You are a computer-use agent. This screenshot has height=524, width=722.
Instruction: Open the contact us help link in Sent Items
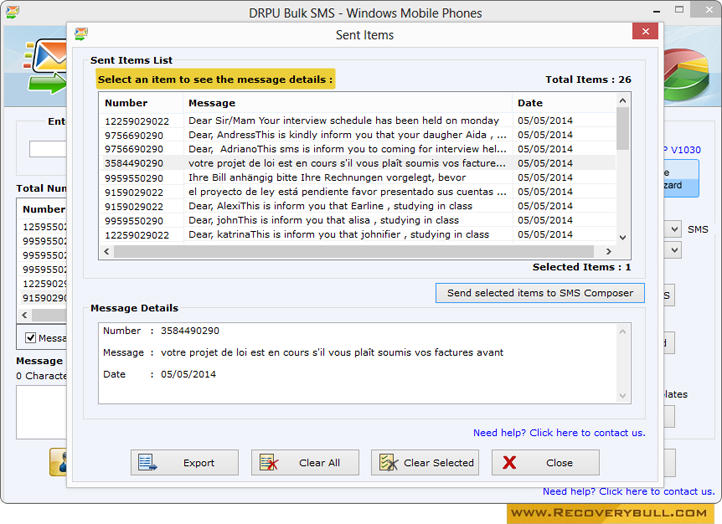coord(559,433)
